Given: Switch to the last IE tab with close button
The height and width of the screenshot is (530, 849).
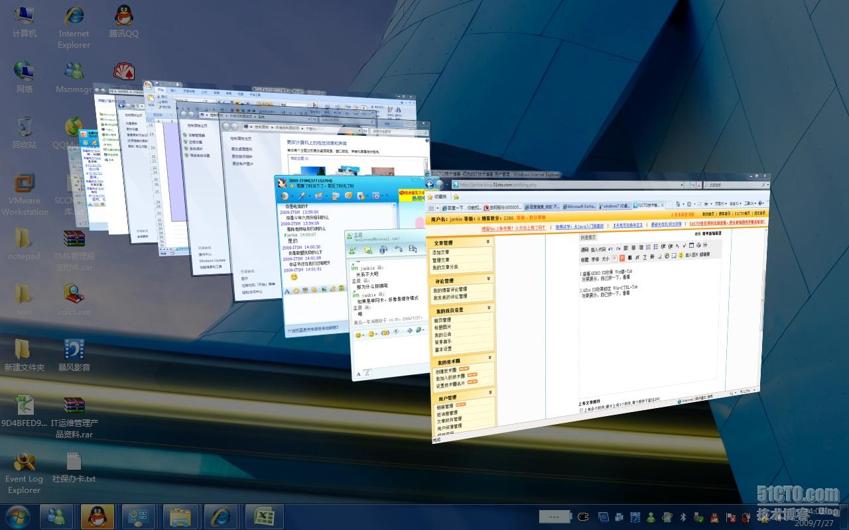Looking at the screenshot, I should (x=648, y=206).
